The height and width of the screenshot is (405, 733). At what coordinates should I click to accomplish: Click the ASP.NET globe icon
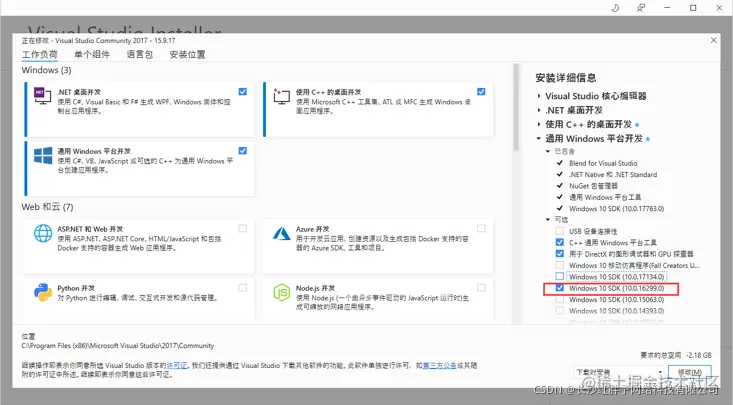(43, 233)
